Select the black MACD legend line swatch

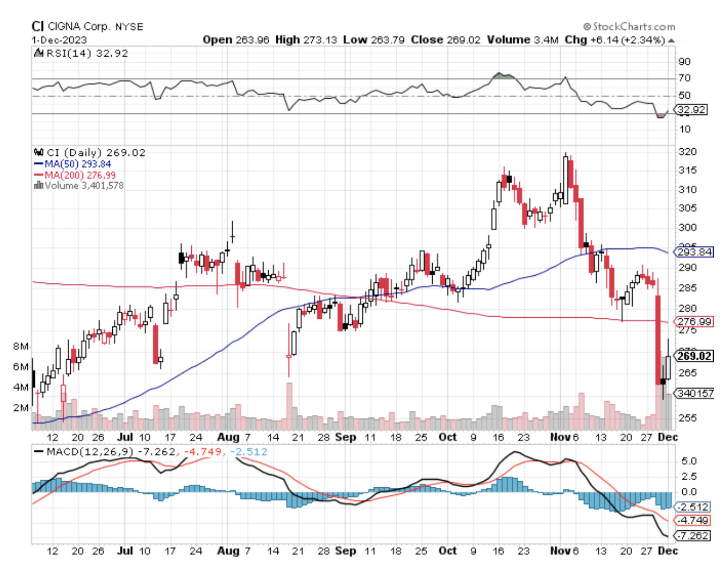[39, 452]
